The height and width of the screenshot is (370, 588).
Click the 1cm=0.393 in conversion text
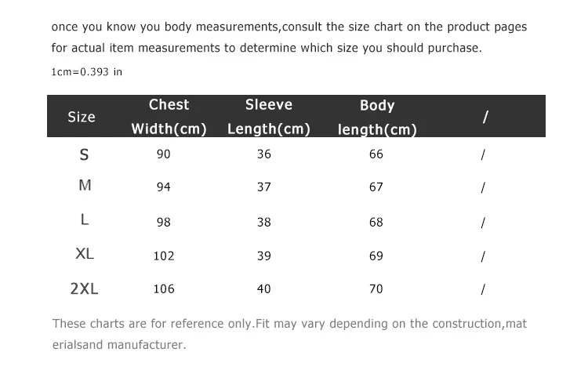86,71
